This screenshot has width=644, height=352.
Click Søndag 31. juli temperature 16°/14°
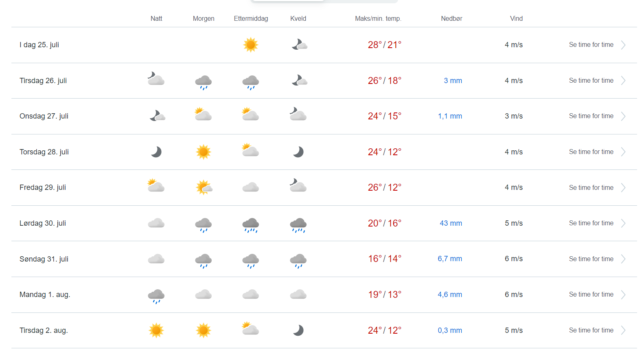pos(385,259)
